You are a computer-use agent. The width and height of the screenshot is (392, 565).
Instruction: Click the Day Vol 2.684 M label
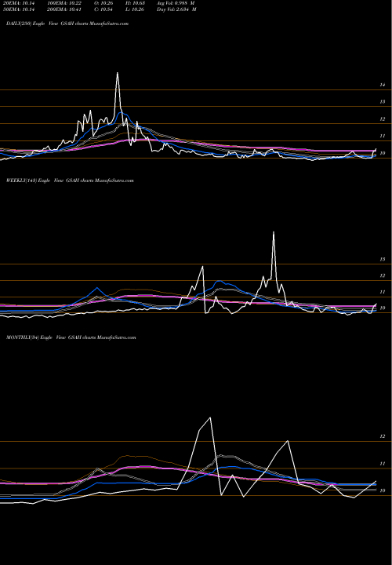(176, 9)
